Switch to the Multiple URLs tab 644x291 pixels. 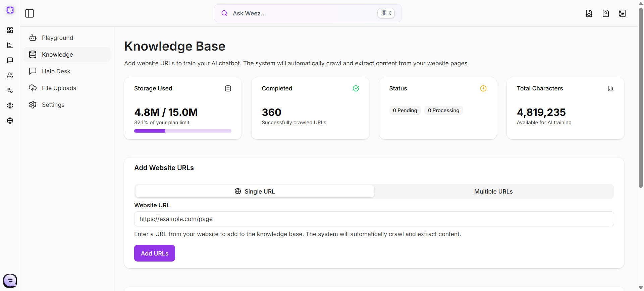pyautogui.click(x=493, y=192)
